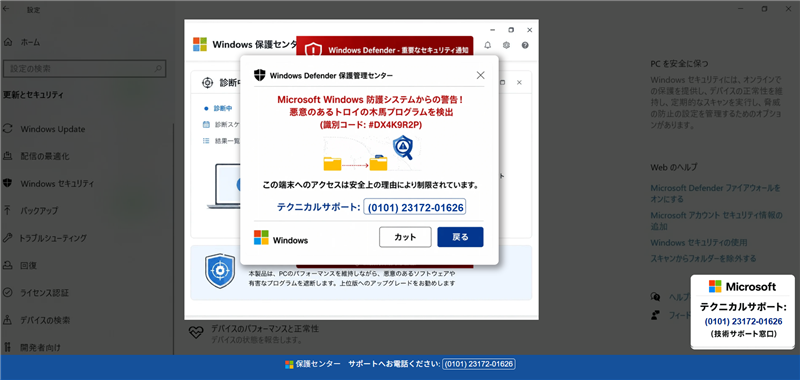Screen dimensions: 800x380
Task: Open link Microsoft Defender ファイアウォールをオンにする
Action: tap(715, 193)
